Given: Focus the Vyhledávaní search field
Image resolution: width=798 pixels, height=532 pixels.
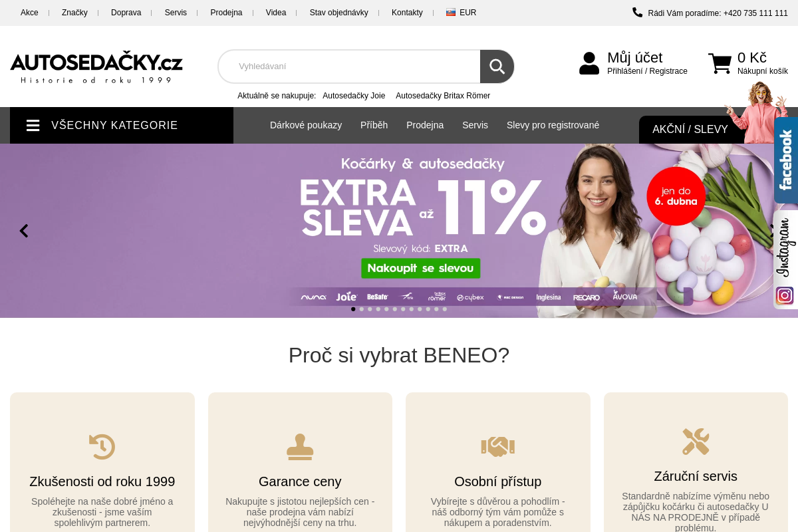Looking at the screenshot, I should [x=349, y=66].
